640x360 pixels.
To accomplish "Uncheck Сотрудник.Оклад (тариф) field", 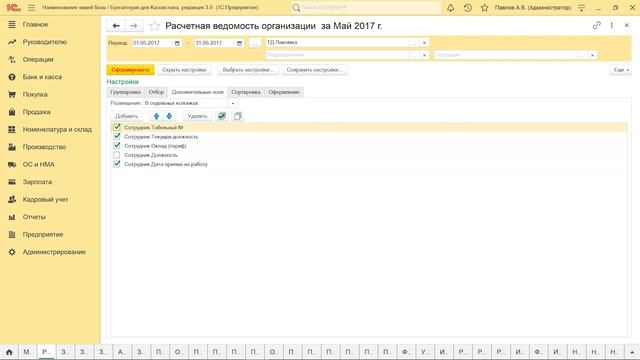I will pos(117,146).
